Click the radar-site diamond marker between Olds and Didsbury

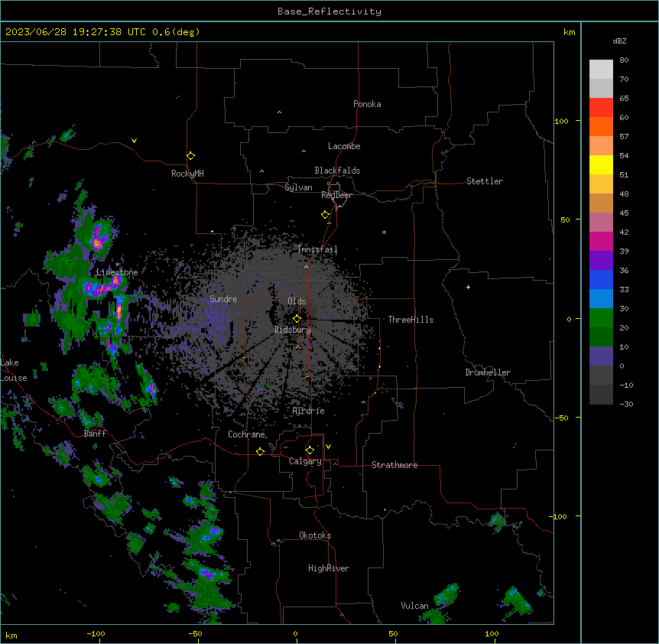point(297,319)
